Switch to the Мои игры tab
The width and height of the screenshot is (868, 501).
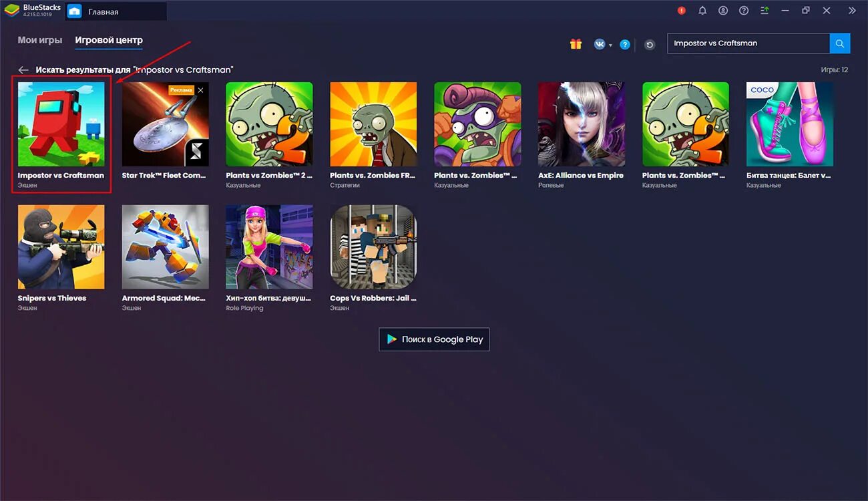tap(40, 40)
